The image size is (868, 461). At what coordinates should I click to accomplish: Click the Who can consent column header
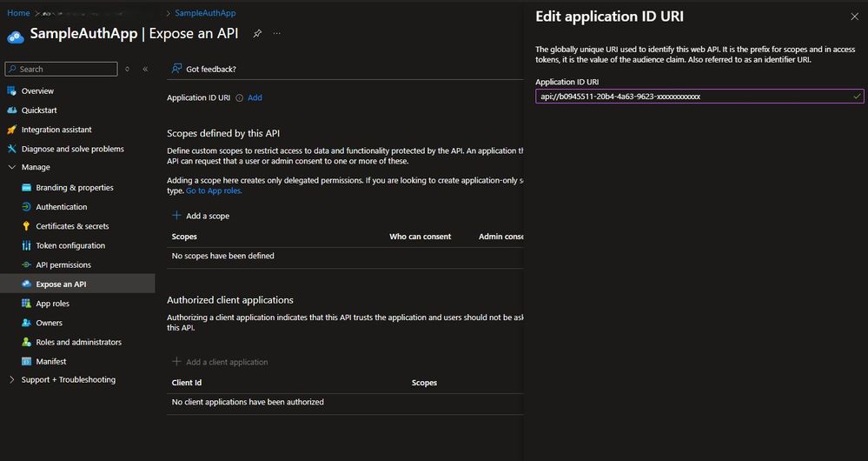tap(421, 237)
